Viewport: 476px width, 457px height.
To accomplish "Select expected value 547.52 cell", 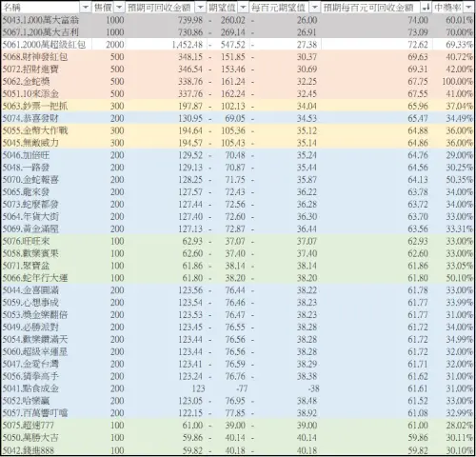I will 228,45.
